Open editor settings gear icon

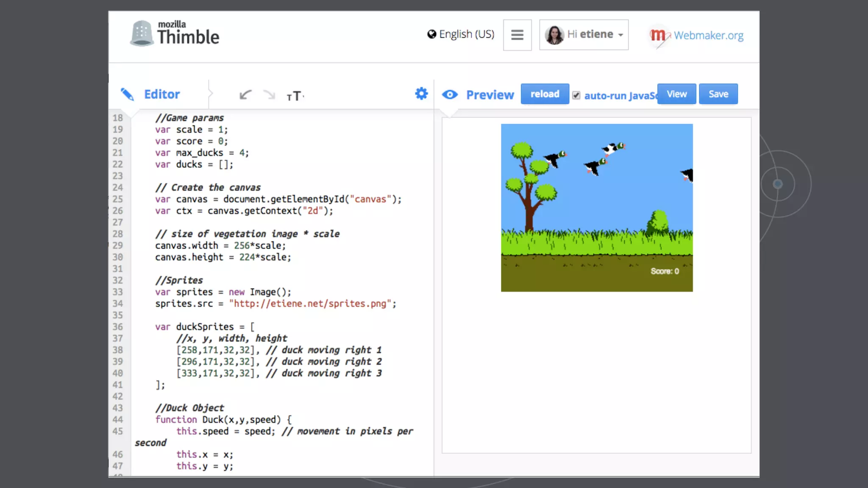(x=421, y=94)
